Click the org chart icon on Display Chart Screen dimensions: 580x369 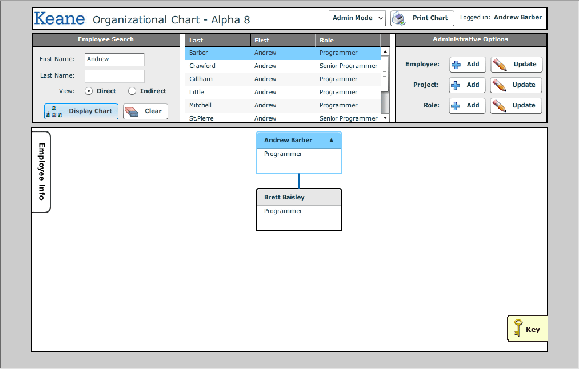[x=54, y=112]
